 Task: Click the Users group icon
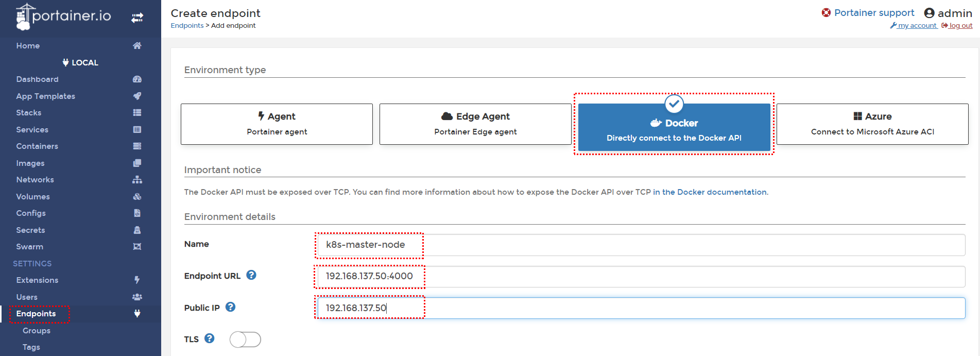[137, 297]
